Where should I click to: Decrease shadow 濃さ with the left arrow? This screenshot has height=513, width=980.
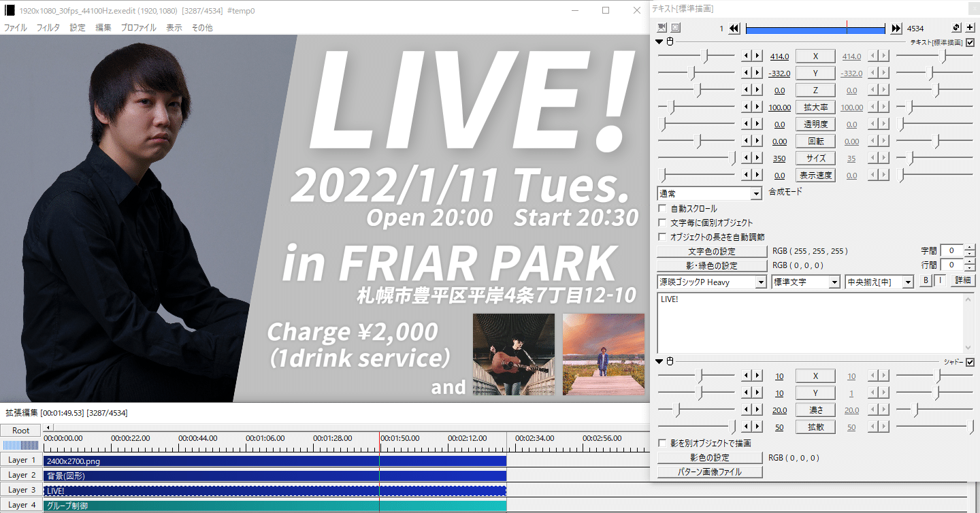coord(747,410)
